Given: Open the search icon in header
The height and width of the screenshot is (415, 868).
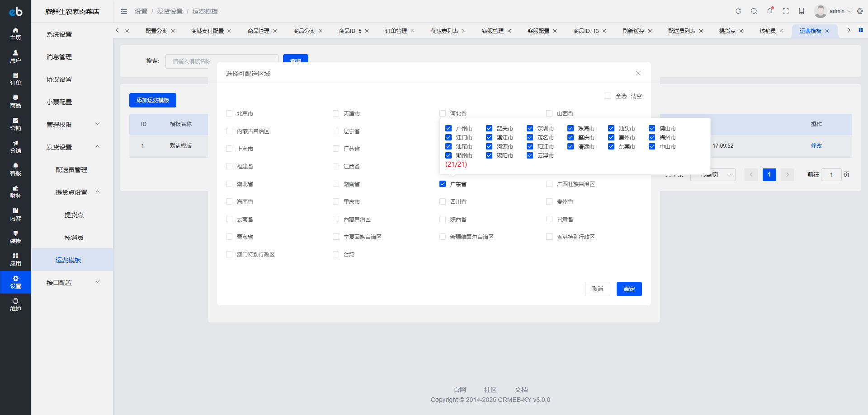Looking at the screenshot, I should [x=754, y=11].
